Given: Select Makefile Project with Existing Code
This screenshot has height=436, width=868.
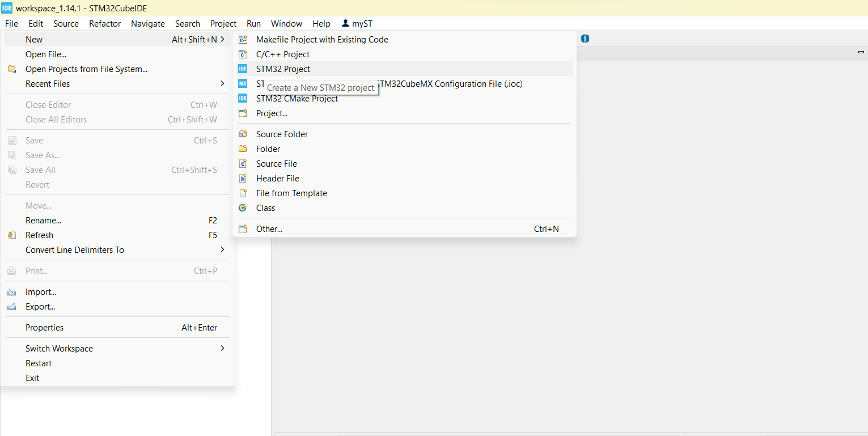Looking at the screenshot, I should pos(404,40).
